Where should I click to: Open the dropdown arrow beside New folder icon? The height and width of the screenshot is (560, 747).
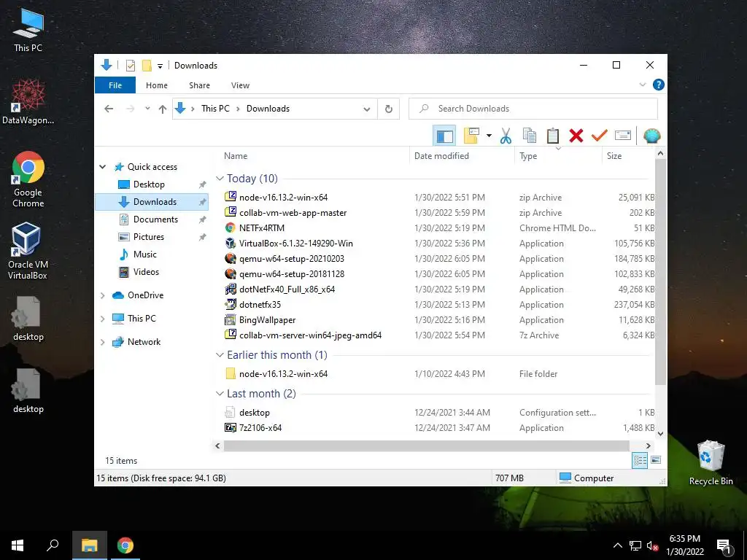point(489,136)
